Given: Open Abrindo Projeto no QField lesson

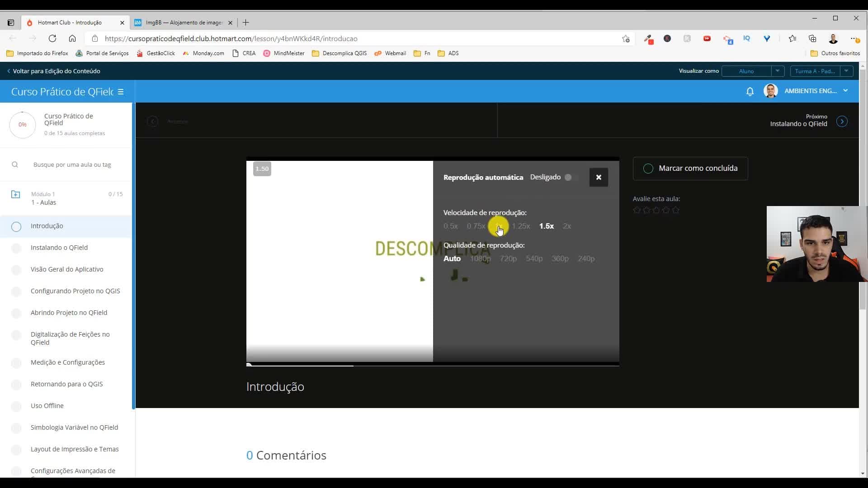Looking at the screenshot, I should point(69,313).
